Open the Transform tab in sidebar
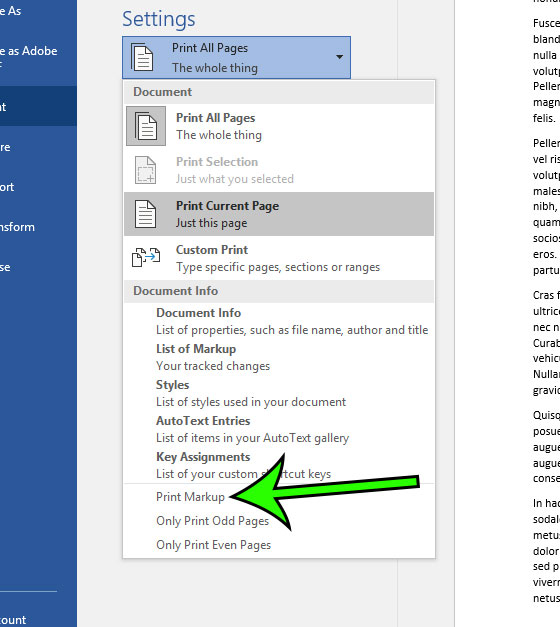The height and width of the screenshot is (627, 560). pyautogui.click(x=17, y=227)
